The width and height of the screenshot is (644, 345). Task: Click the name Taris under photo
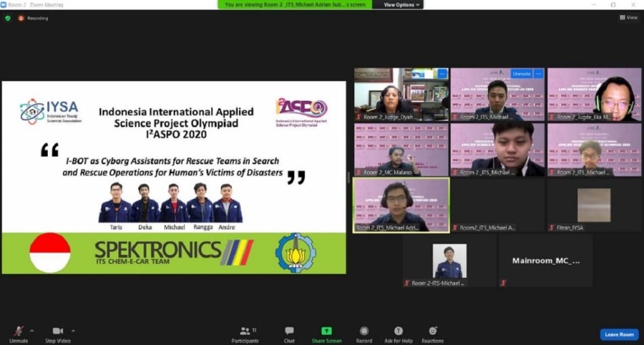tap(116, 227)
